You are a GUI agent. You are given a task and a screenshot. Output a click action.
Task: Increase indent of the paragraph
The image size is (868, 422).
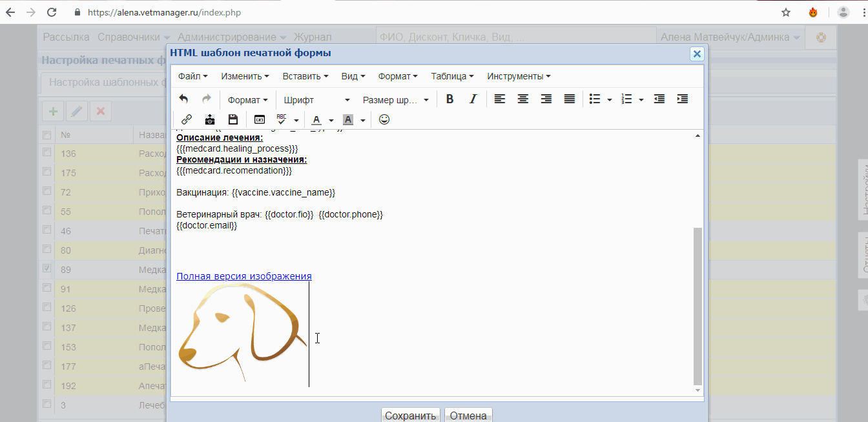(682, 99)
